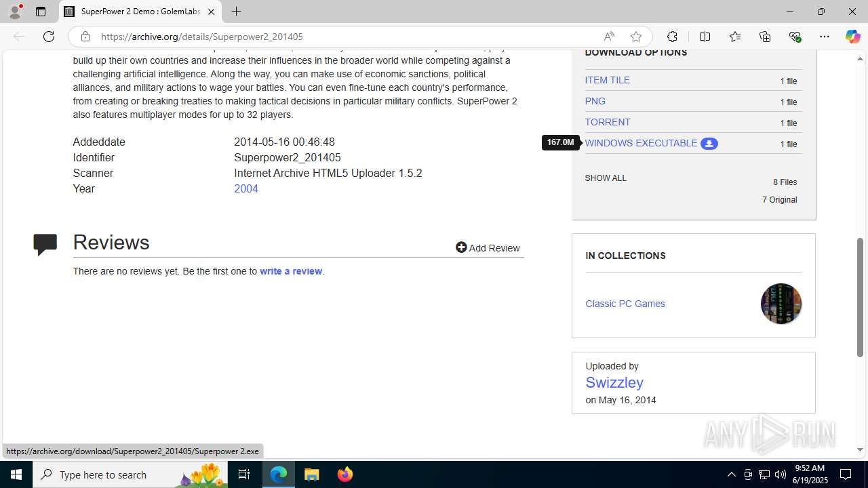868x488 pixels.
Task: Open File Explorer taskbar icon
Action: coord(312,474)
